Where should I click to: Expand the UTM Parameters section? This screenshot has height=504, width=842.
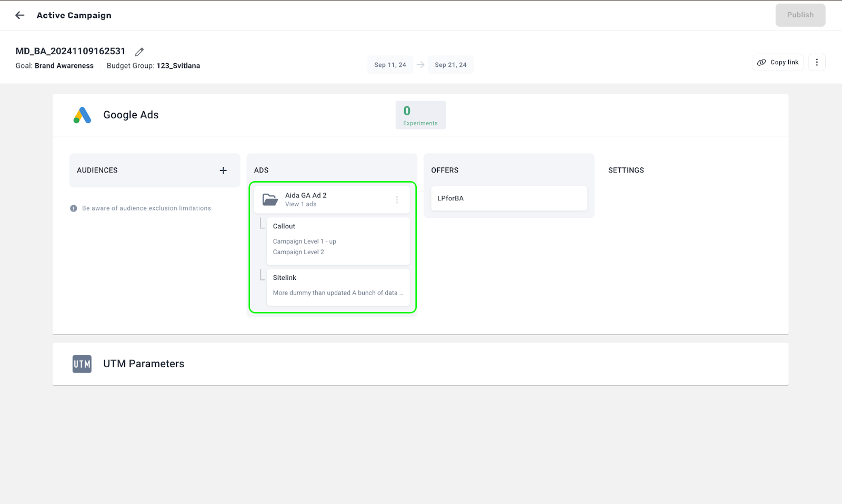[x=420, y=364]
